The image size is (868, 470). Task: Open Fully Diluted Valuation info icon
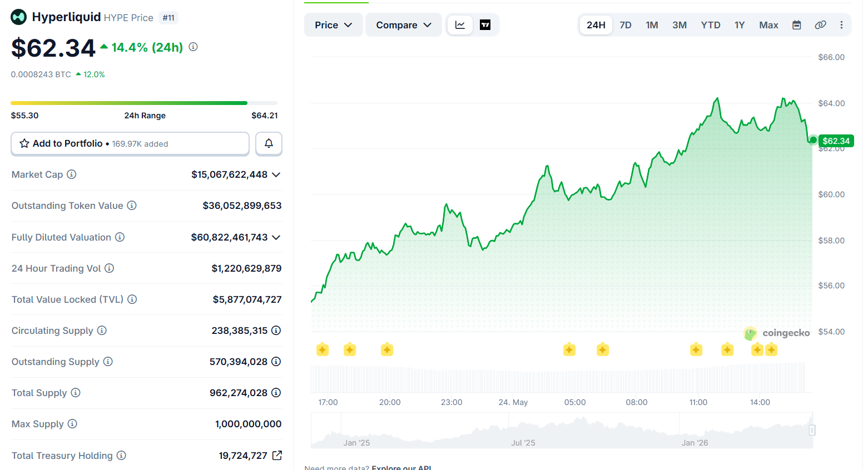point(120,237)
